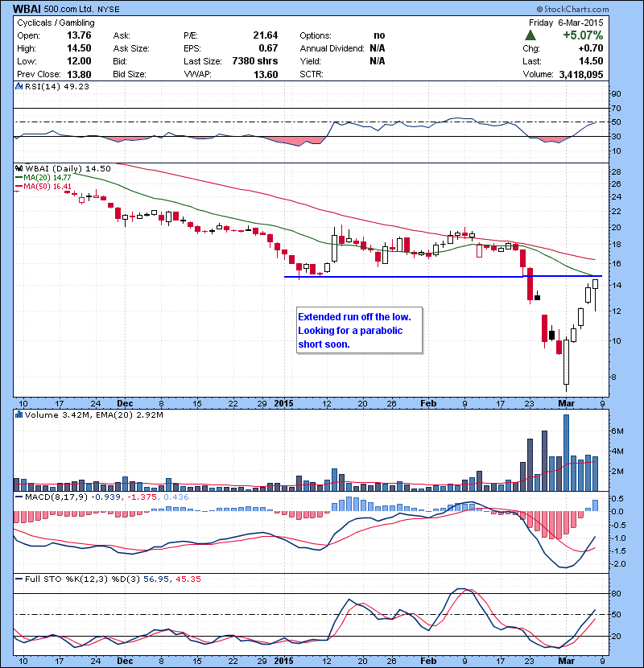
Task: Click the green up-arrow change icon
Action: click(x=530, y=35)
